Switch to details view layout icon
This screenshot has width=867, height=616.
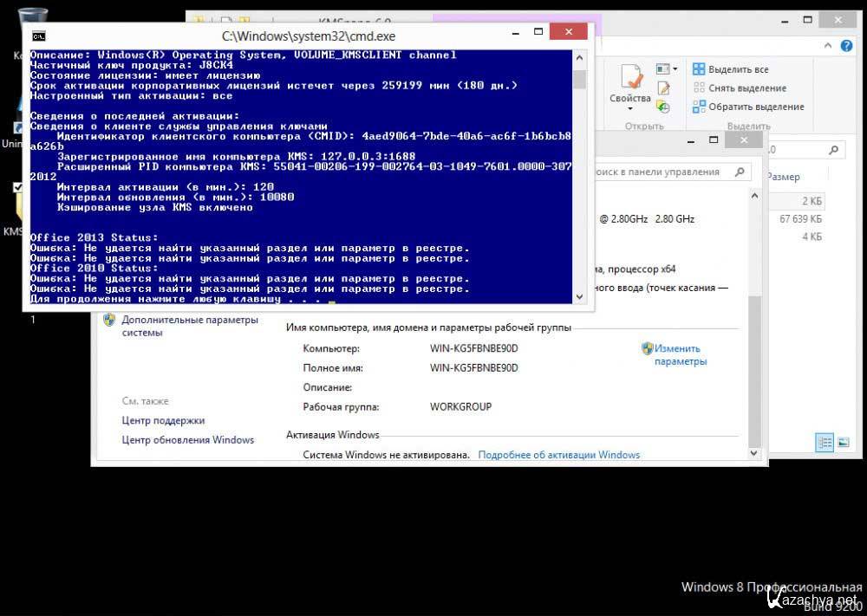pyautogui.click(x=824, y=443)
